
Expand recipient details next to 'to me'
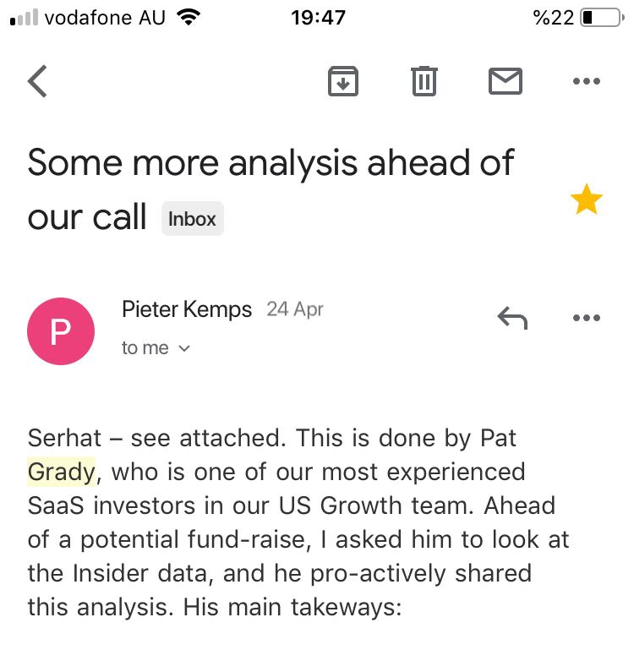pyautogui.click(x=184, y=348)
